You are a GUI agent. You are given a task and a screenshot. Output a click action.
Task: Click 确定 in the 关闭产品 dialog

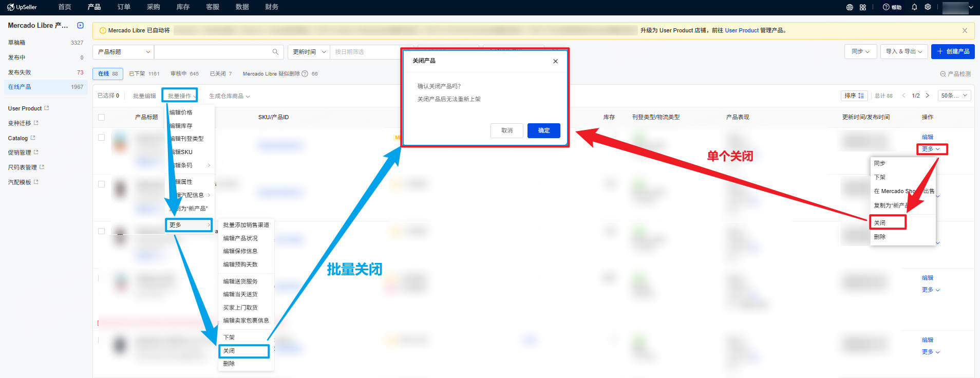(544, 130)
